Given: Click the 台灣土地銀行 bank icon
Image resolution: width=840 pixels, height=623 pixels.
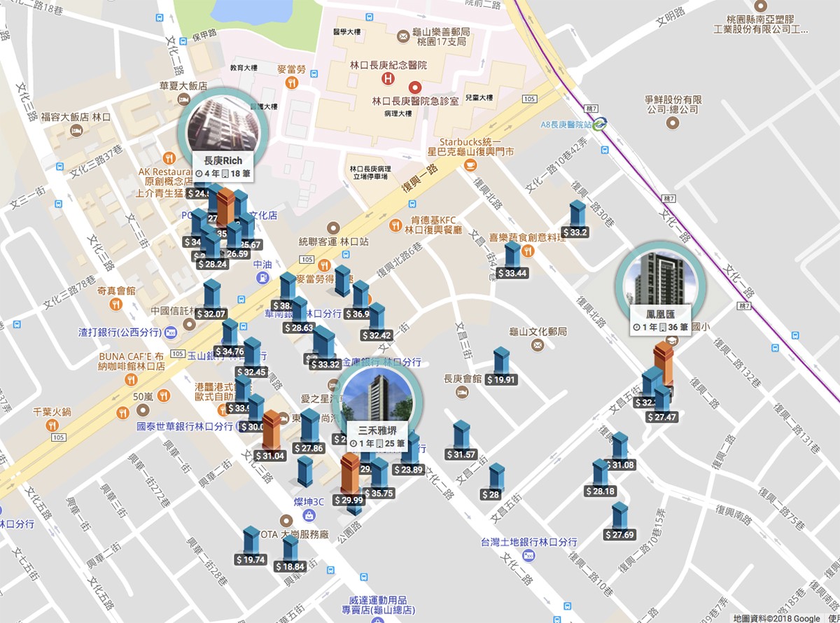Looking at the screenshot, I should 529,555.
